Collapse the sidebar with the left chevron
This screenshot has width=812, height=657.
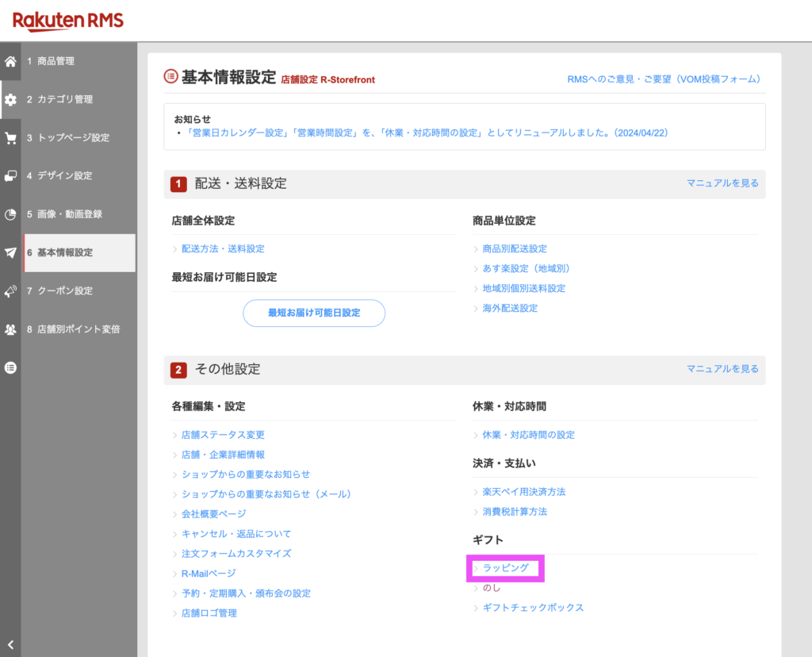coord(10,645)
